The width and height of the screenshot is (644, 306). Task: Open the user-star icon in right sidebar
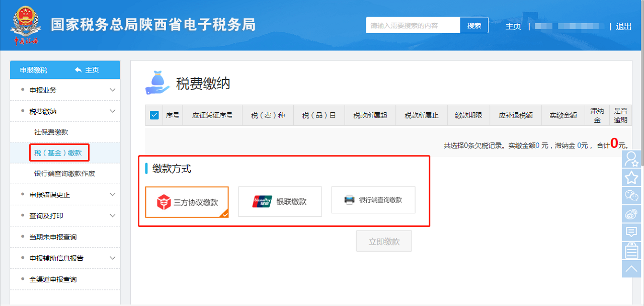pyautogui.click(x=631, y=159)
